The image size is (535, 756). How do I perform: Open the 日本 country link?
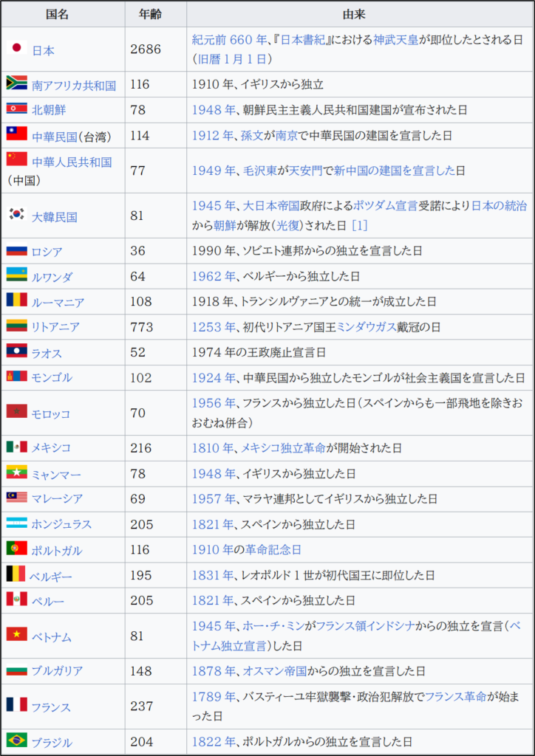pos(43,50)
